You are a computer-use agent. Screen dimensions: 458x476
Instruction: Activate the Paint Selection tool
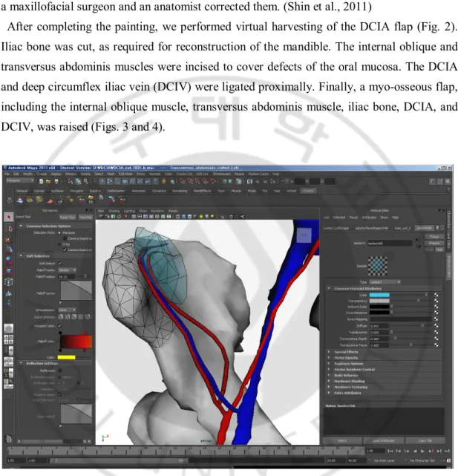pyautogui.click(x=9, y=240)
